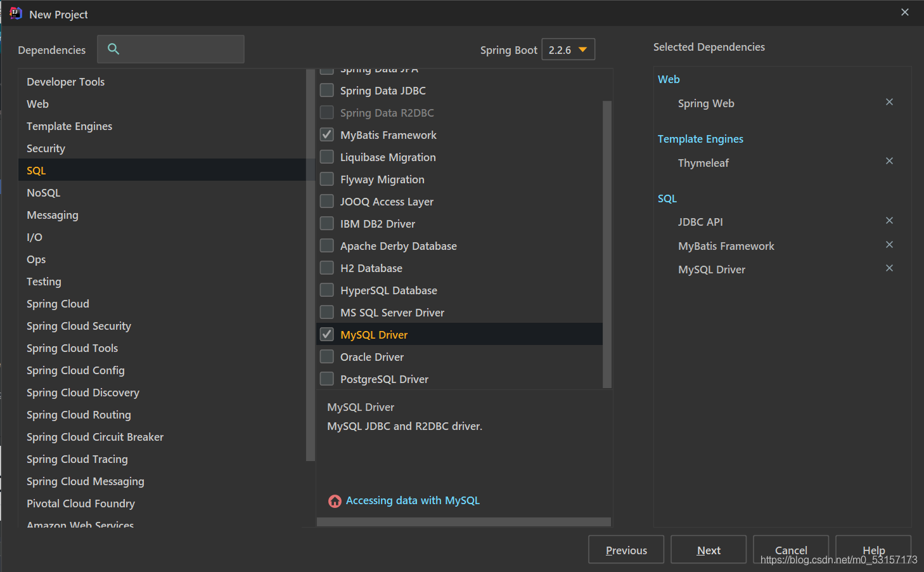Viewport: 924px width, 572px height.
Task: Select the Spring Cloud Tools category
Action: click(162, 348)
